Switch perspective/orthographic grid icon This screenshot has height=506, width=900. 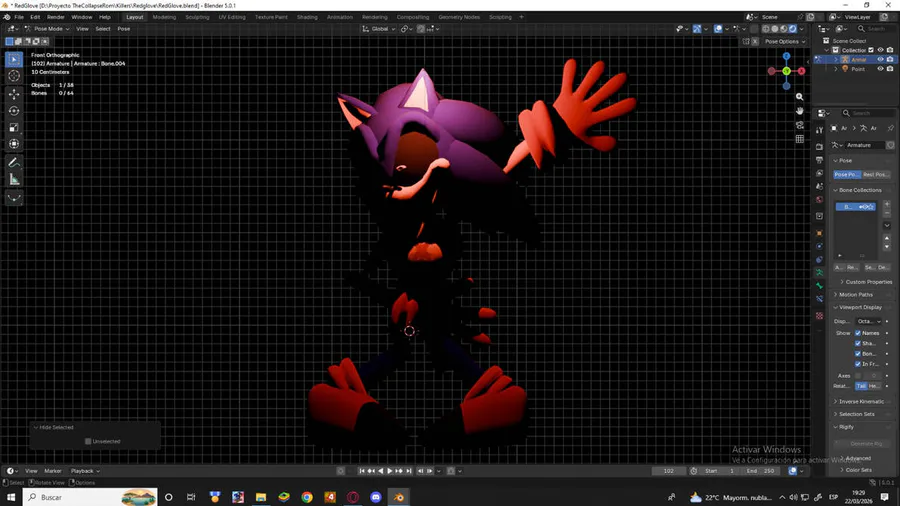[800, 139]
